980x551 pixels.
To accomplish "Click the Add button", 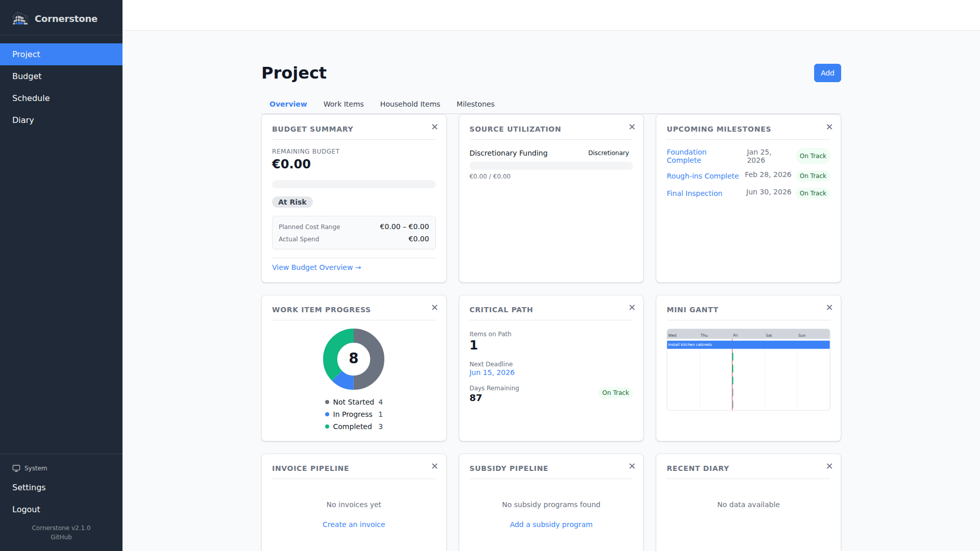I will pos(827,73).
